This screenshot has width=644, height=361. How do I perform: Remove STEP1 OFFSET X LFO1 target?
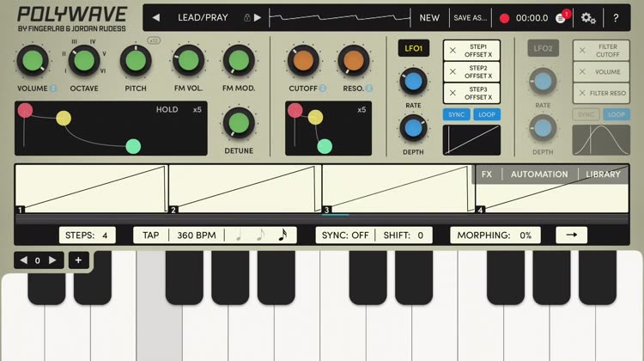(x=453, y=50)
